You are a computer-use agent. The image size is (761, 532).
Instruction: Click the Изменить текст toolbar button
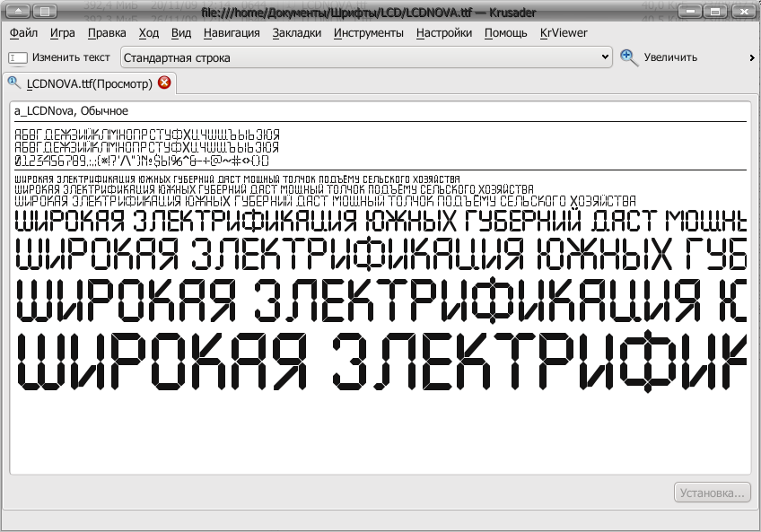coord(59,57)
